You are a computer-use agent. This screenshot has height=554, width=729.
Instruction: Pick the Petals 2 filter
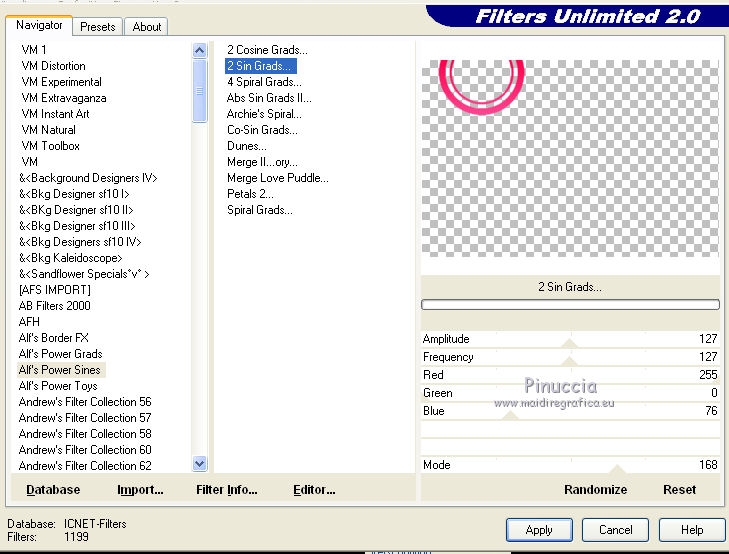pos(250,194)
